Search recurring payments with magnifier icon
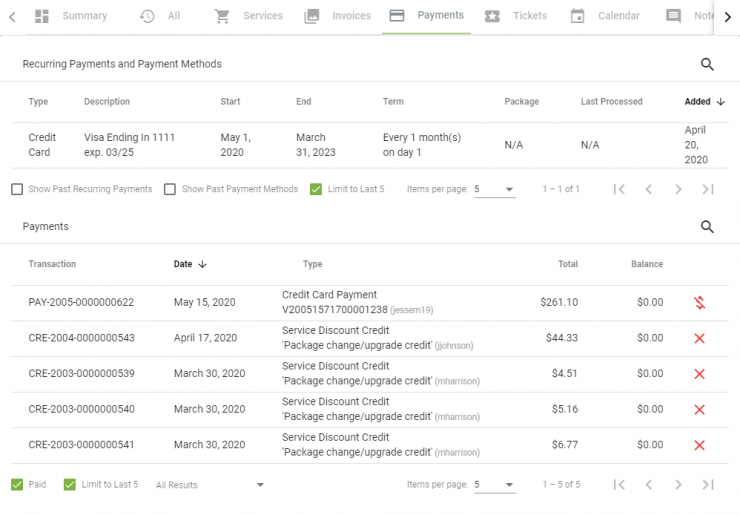Viewport: 740px width, 515px height. (707, 64)
